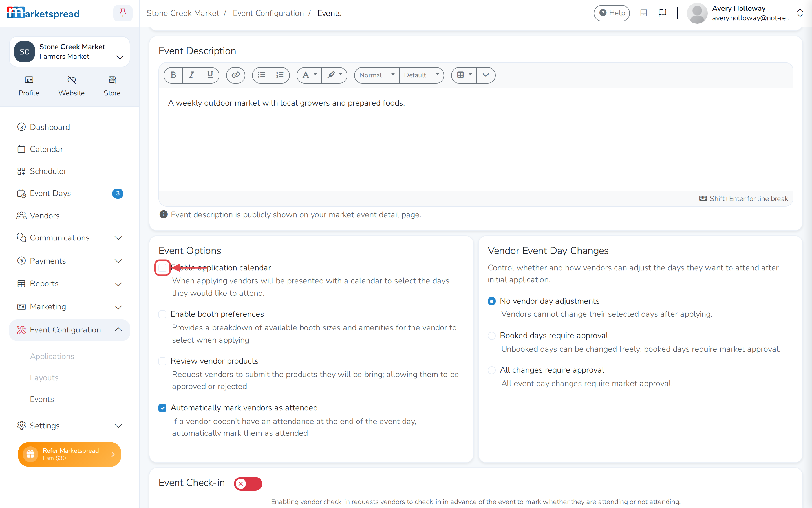The image size is (812, 508).
Task: Turn on the Event Check-in toggle
Action: coord(248,483)
